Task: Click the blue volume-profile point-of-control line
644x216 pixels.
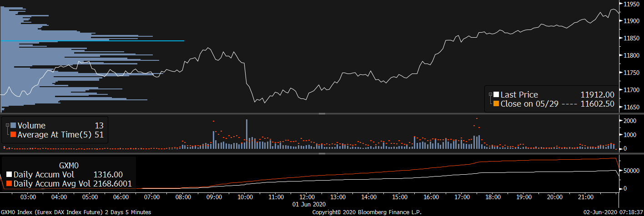Action: [92, 41]
